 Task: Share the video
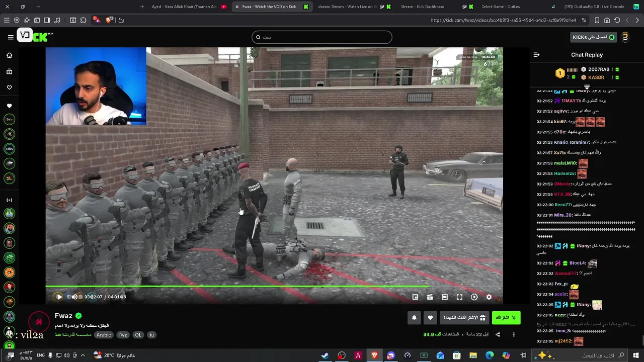tap(498, 334)
